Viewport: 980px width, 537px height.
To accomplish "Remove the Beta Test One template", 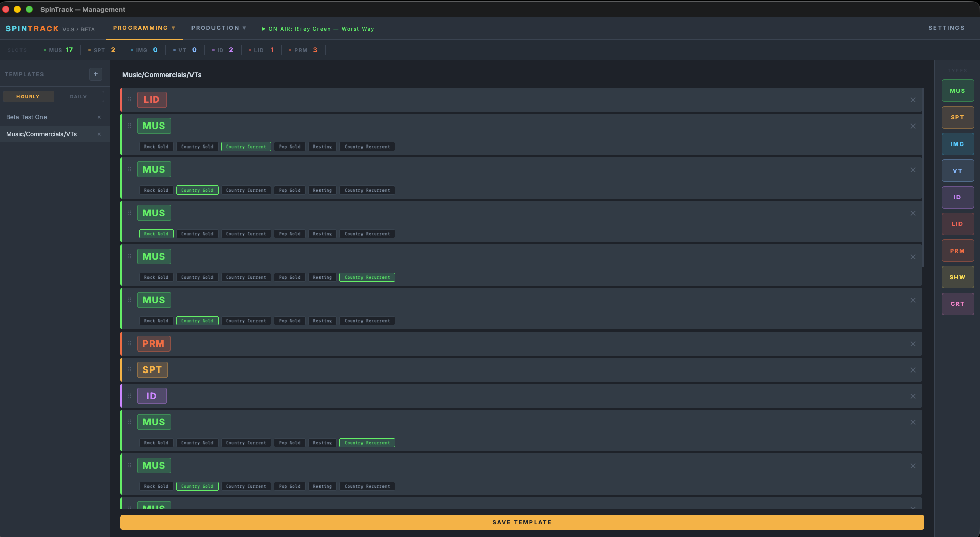I will [x=99, y=117].
